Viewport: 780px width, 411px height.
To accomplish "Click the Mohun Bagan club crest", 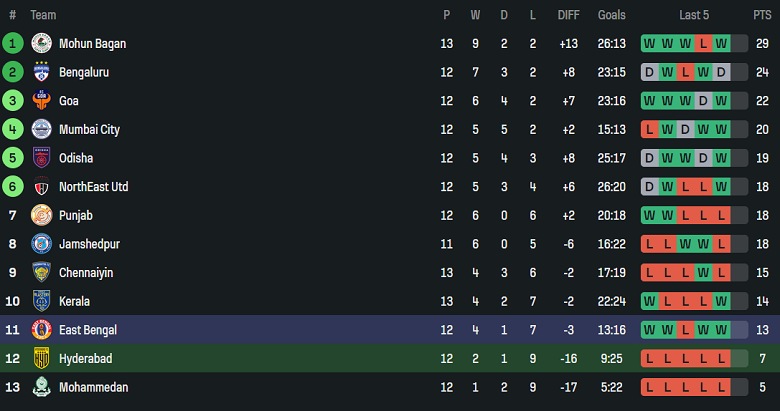I will tap(41, 44).
